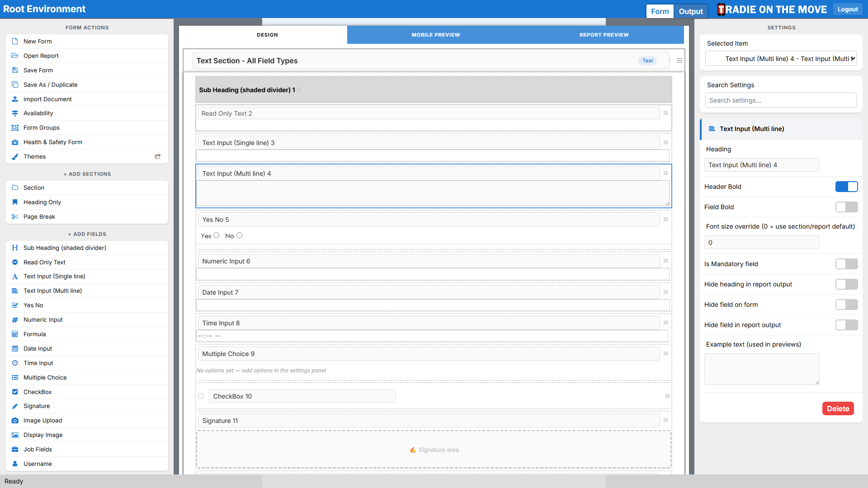Click the Page Break scissors icon

click(15, 217)
